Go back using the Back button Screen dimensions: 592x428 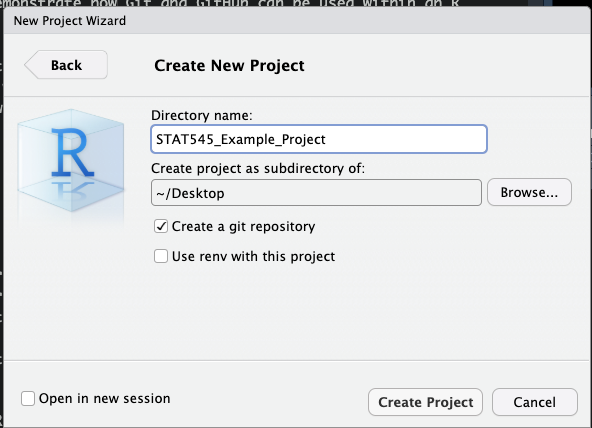(66, 65)
